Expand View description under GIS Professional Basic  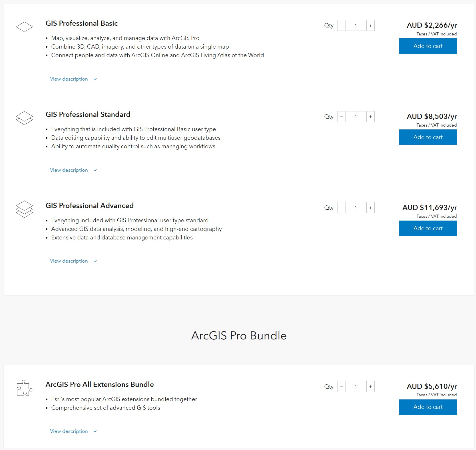point(73,79)
